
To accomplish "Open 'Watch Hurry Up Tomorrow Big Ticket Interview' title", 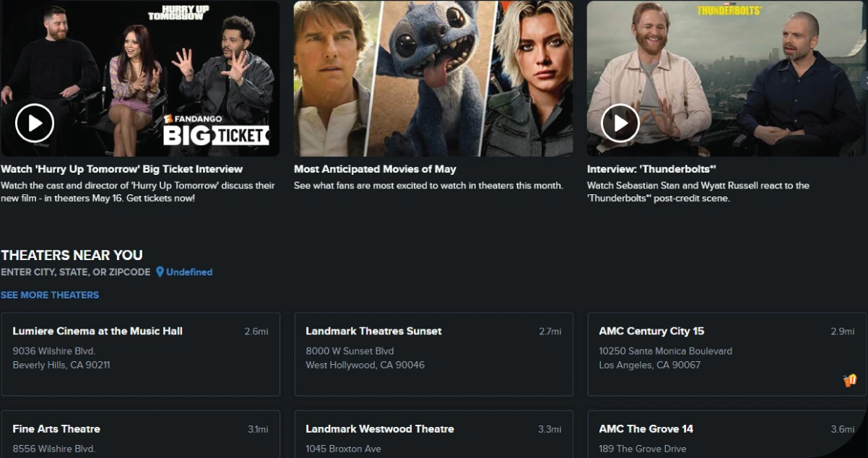I will (x=121, y=169).
